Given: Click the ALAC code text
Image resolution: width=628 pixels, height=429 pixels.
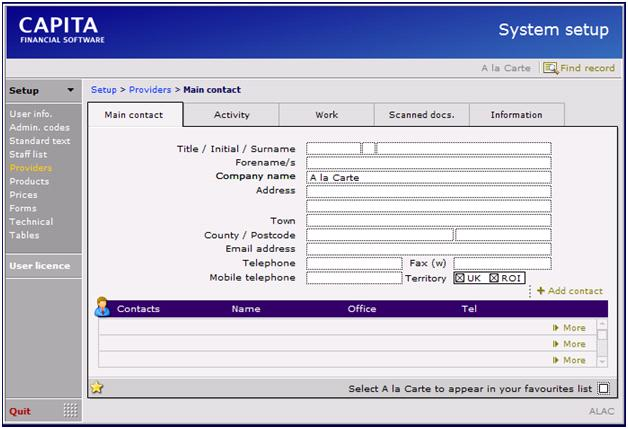Looking at the screenshot, I should tap(602, 411).
